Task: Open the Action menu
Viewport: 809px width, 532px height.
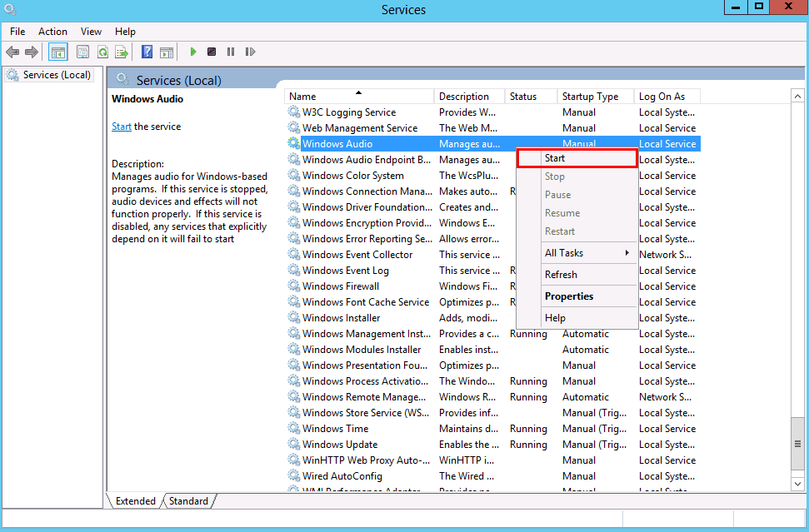Action: tap(52, 32)
